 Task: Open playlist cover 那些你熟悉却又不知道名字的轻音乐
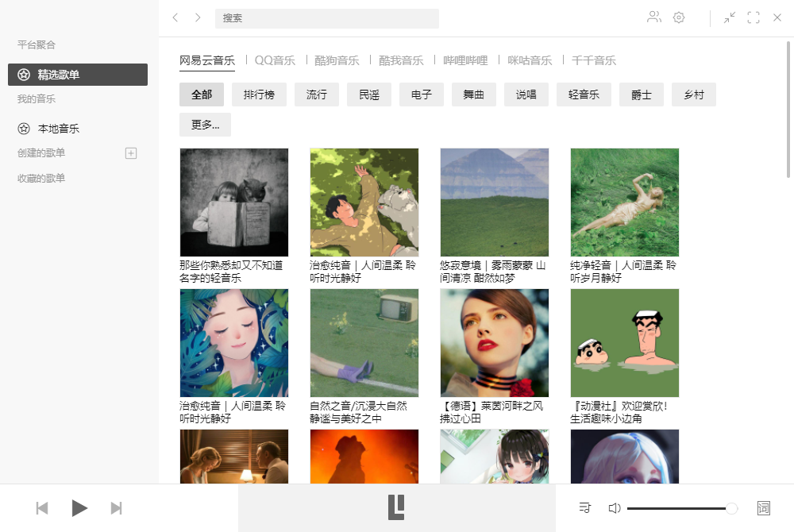[x=234, y=202]
